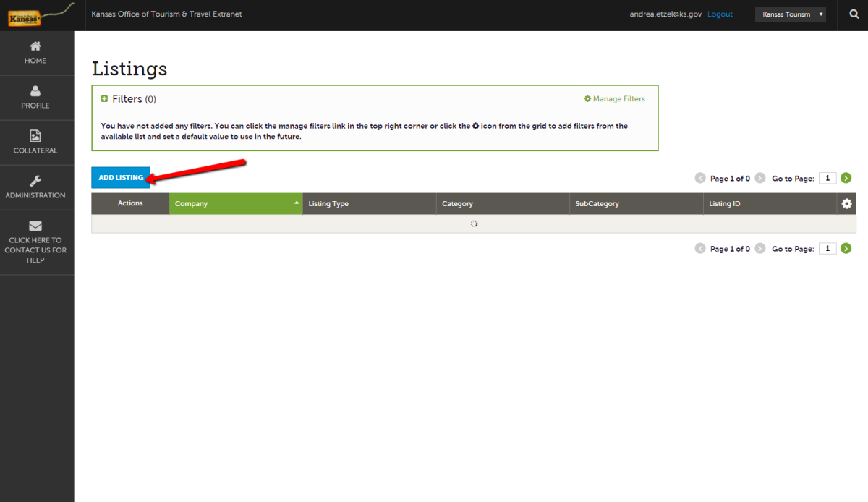Open Click Here to Contact Us sidebar item
Viewport: 868px width, 502px height.
tap(37, 242)
